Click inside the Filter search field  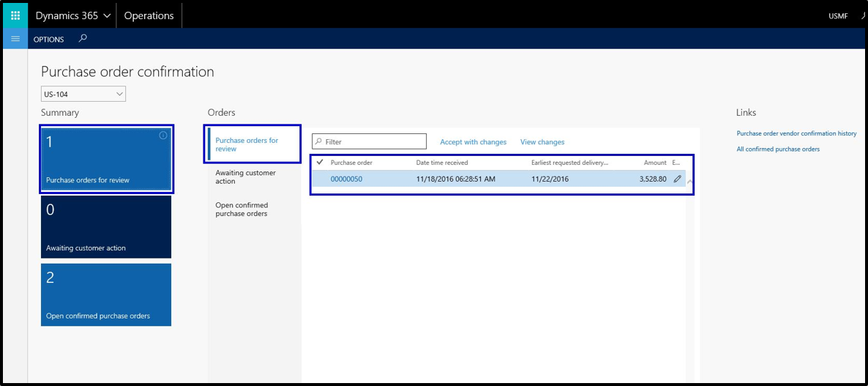[x=373, y=141]
